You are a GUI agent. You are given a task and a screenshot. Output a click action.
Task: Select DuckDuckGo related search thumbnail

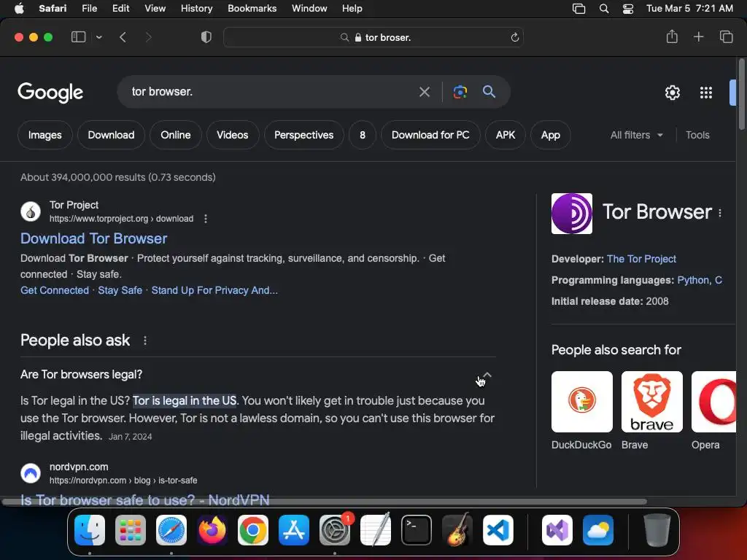point(581,402)
